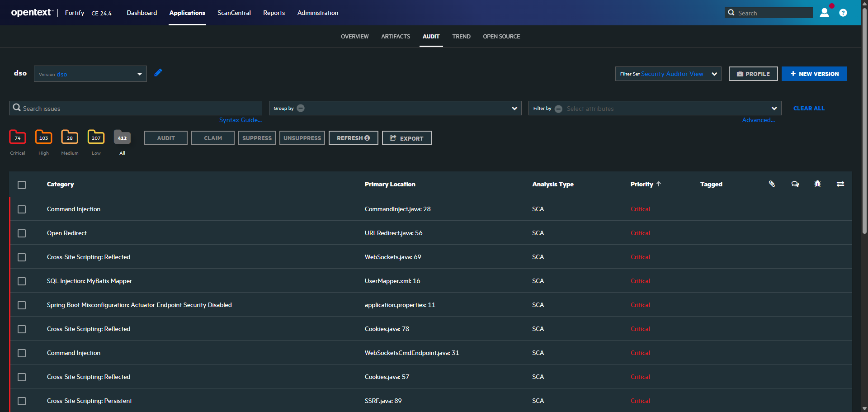Open the user account icon

825,13
